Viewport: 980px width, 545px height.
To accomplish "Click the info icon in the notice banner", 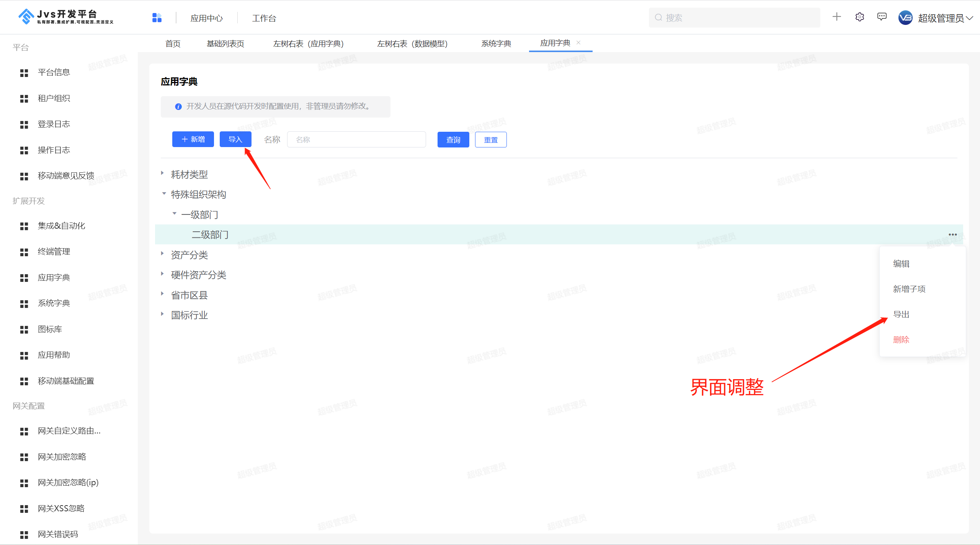I will click(178, 106).
